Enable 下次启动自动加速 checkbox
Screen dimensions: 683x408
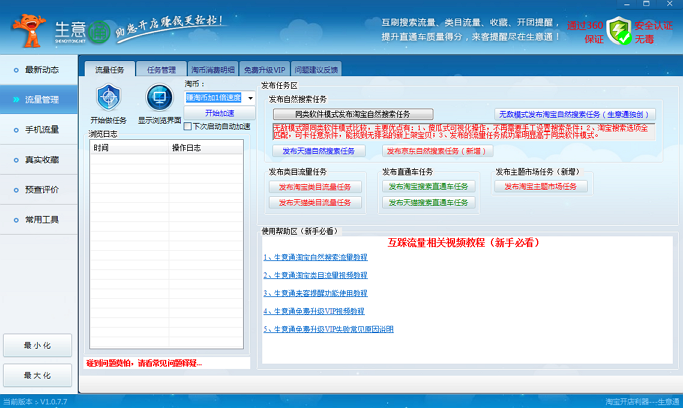[x=188, y=126]
